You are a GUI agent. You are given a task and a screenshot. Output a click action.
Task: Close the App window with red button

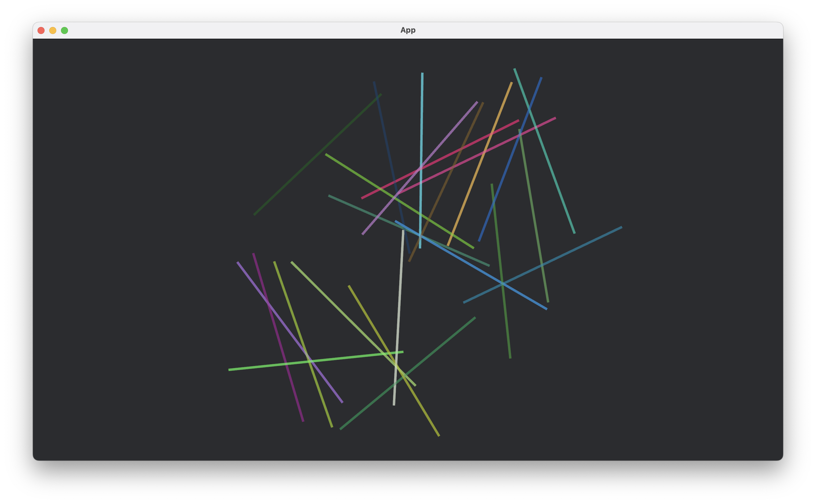pyautogui.click(x=41, y=30)
